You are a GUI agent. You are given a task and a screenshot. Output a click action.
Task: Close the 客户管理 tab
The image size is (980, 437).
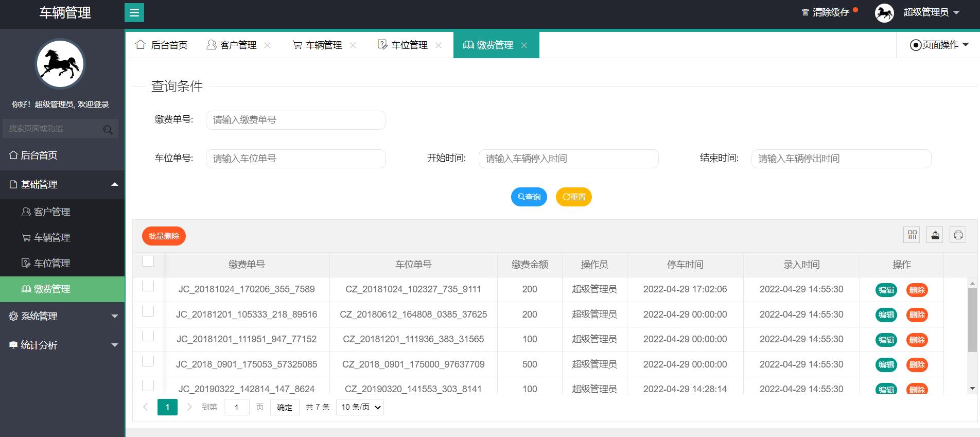pos(268,45)
